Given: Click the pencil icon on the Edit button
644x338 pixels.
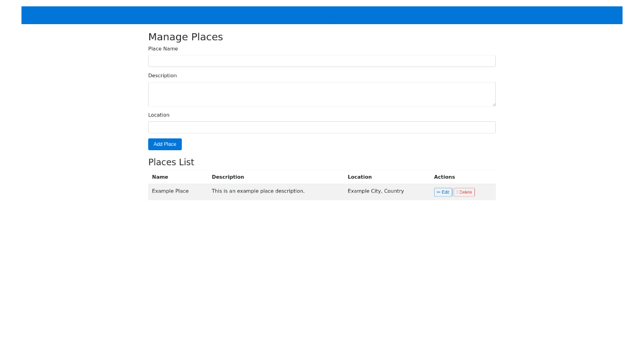Looking at the screenshot, I should click(x=438, y=192).
